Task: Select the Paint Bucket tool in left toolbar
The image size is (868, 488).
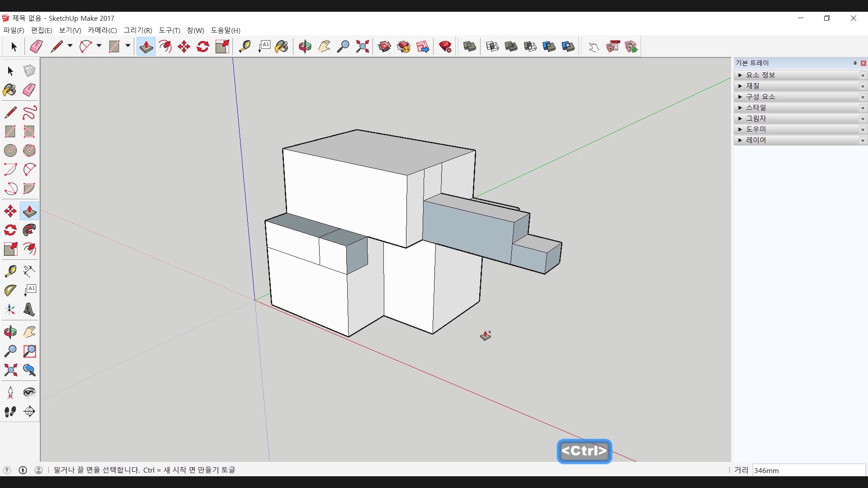Action: 10,90
